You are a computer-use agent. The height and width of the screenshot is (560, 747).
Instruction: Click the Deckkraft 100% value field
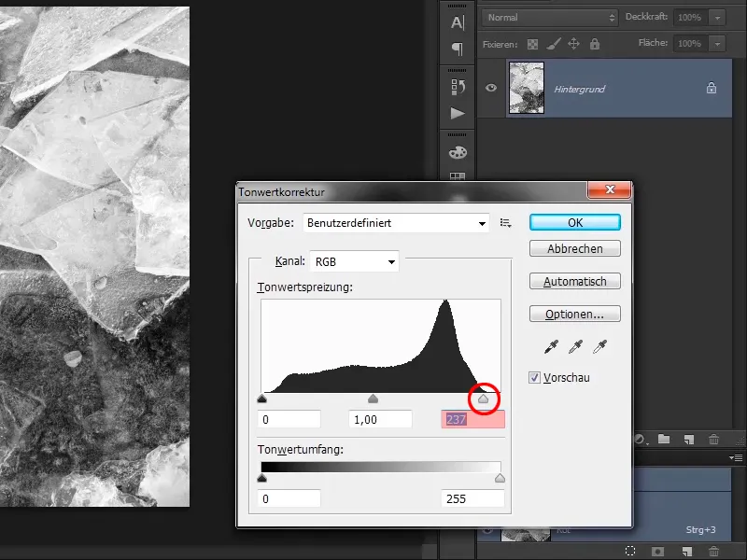click(690, 18)
